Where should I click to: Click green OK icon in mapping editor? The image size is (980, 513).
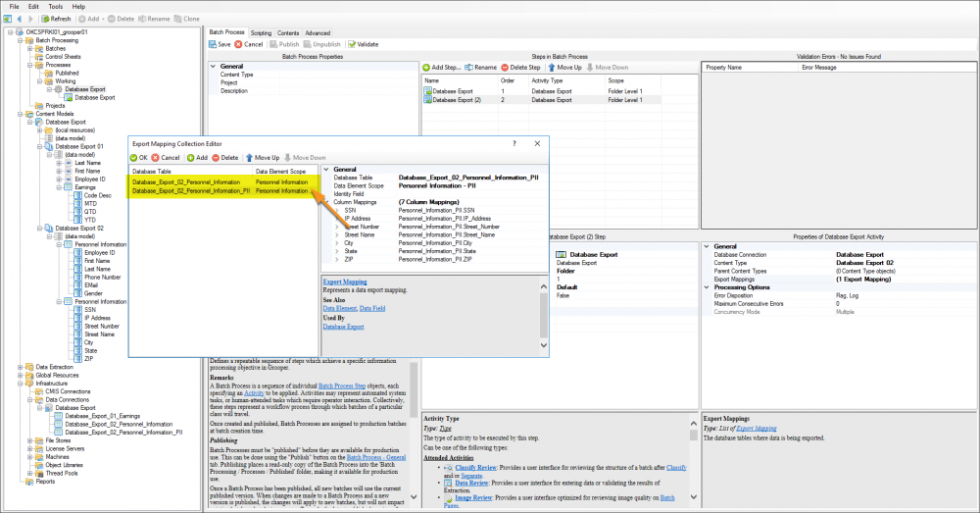click(x=134, y=157)
